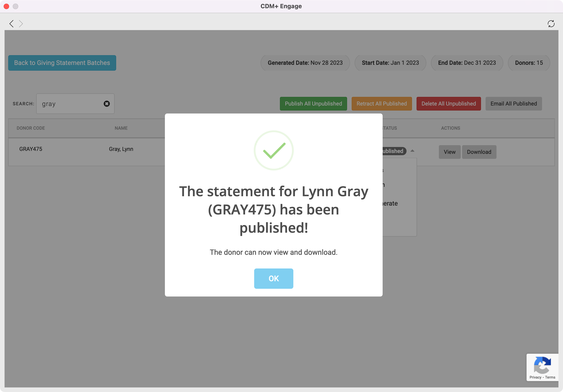This screenshot has width=563, height=392.
Task: Click the browser back arrow icon
Action: pyautogui.click(x=11, y=23)
